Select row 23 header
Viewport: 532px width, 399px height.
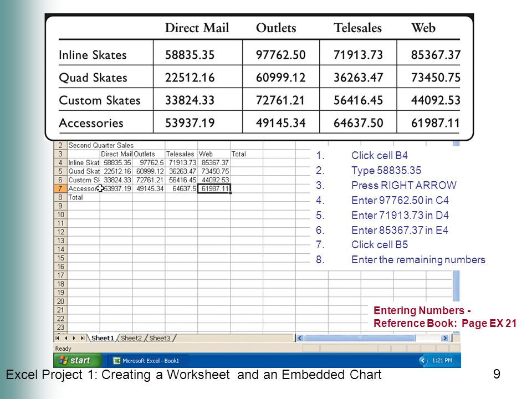click(x=60, y=328)
